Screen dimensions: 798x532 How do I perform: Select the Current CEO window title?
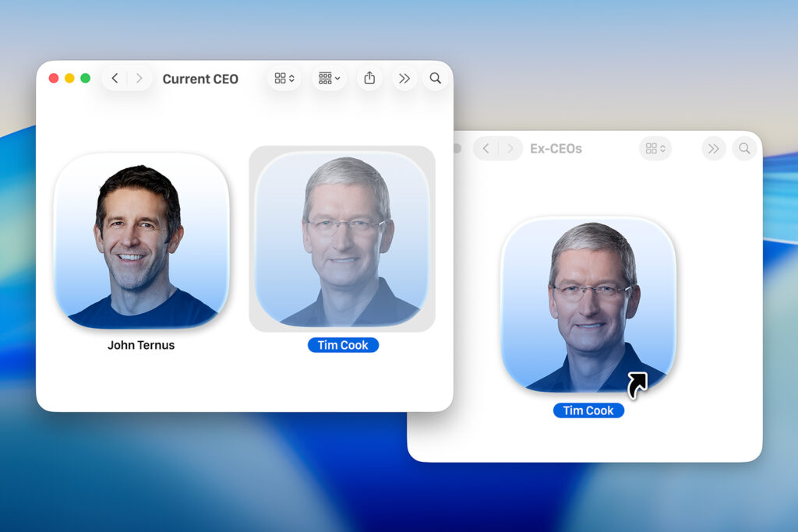click(200, 78)
